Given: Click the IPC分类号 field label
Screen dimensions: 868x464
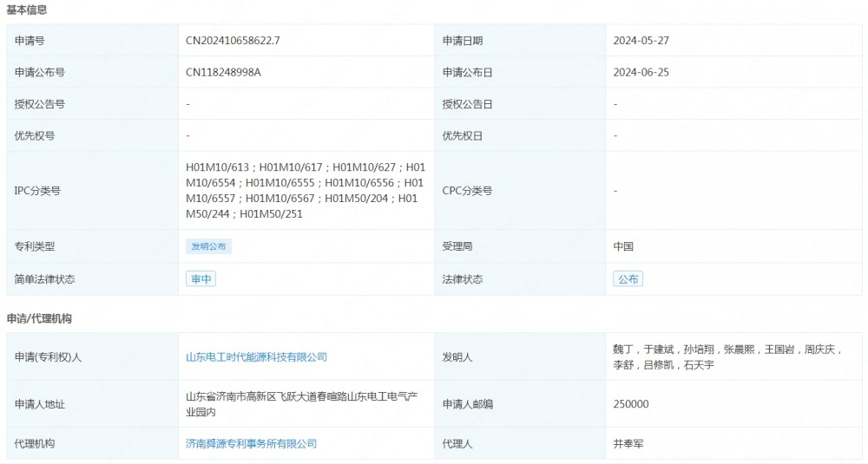Looking at the screenshot, I should point(36,191).
